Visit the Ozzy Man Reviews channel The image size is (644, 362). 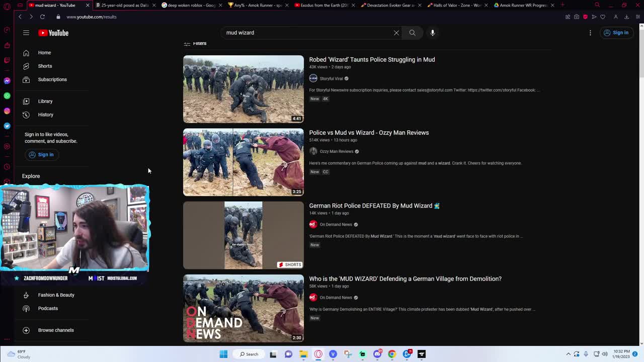coord(337,151)
